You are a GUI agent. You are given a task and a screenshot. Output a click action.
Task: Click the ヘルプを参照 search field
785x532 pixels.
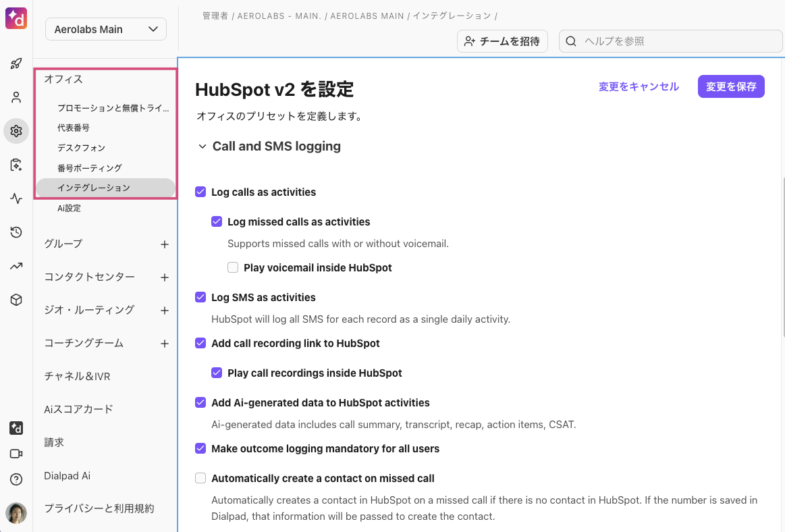(x=670, y=41)
